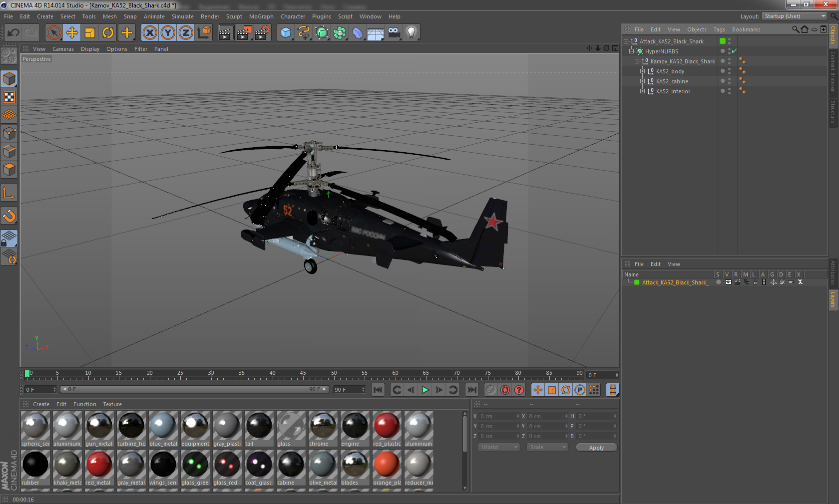This screenshot has width=839, height=504.
Task: Click Record Active Objects button
Action: [x=491, y=390]
